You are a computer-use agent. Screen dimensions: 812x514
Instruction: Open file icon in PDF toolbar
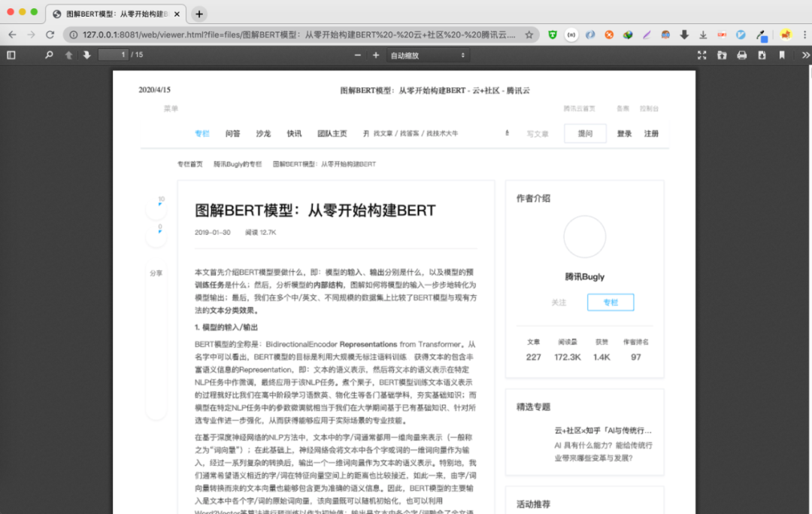click(x=721, y=55)
